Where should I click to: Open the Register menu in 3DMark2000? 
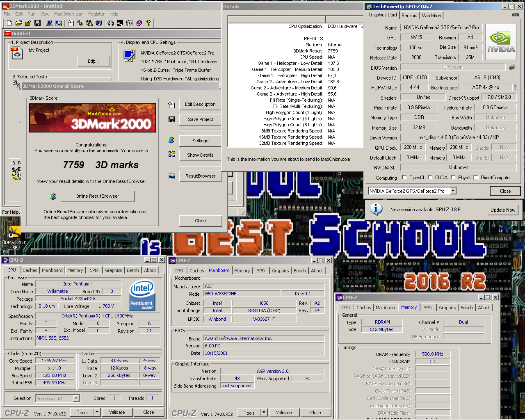click(96, 14)
